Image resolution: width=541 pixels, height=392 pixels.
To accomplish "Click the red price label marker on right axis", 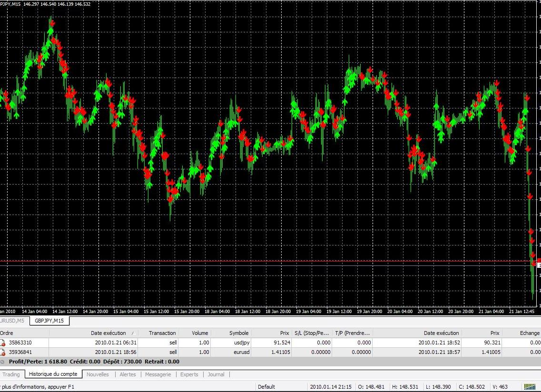I will click(x=539, y=265).
